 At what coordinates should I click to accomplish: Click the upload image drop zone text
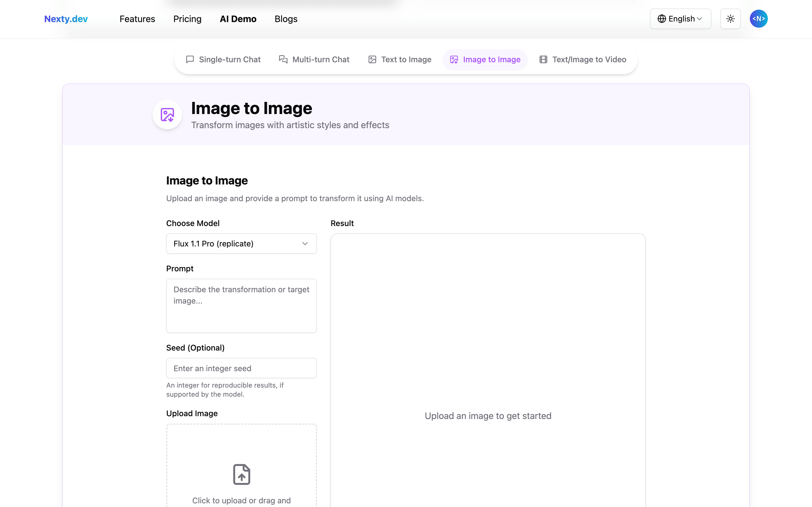point(241,500)
